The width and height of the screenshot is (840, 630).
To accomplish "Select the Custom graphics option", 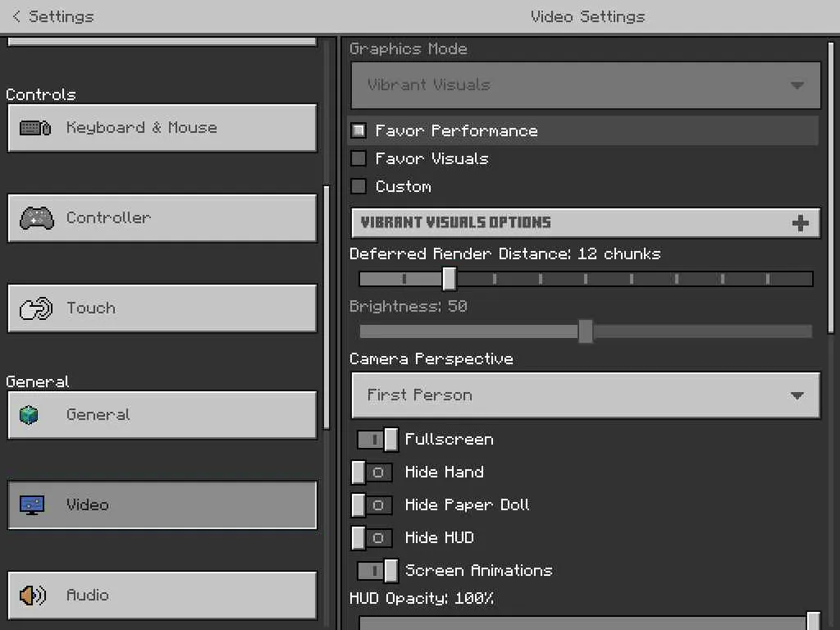I will 358,186.
